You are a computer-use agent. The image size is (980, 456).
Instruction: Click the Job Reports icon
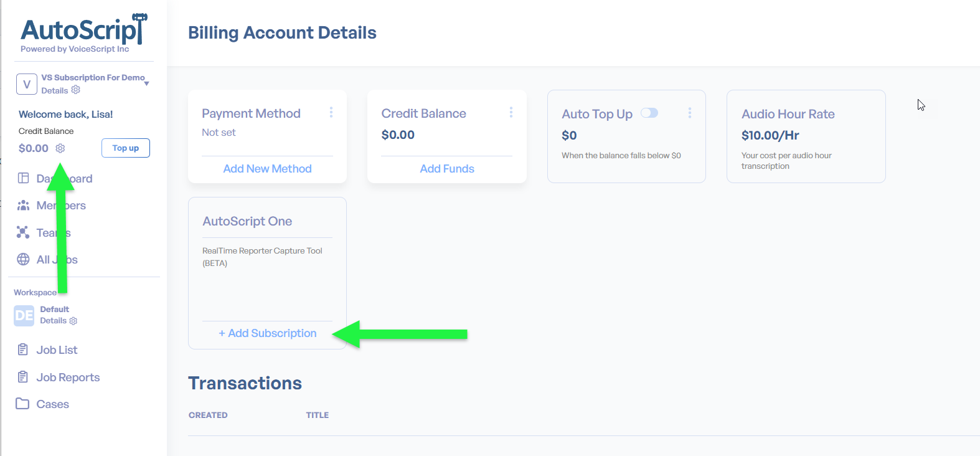click(x=23, y=377)
